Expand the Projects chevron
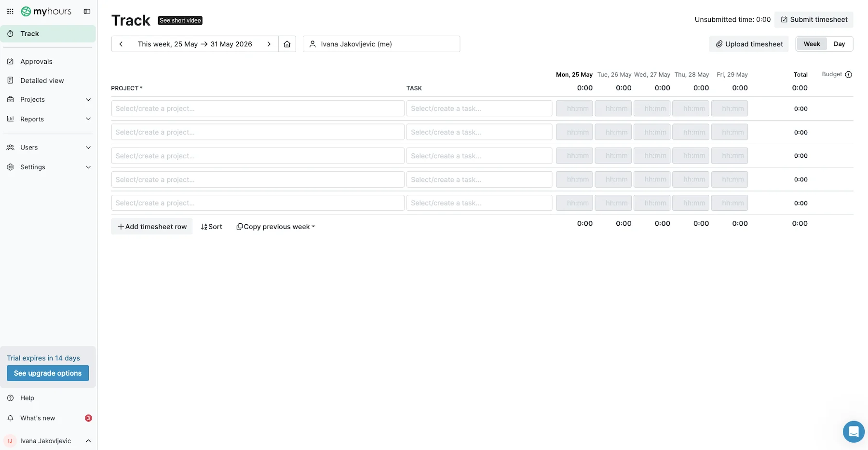 click(88, 99)
